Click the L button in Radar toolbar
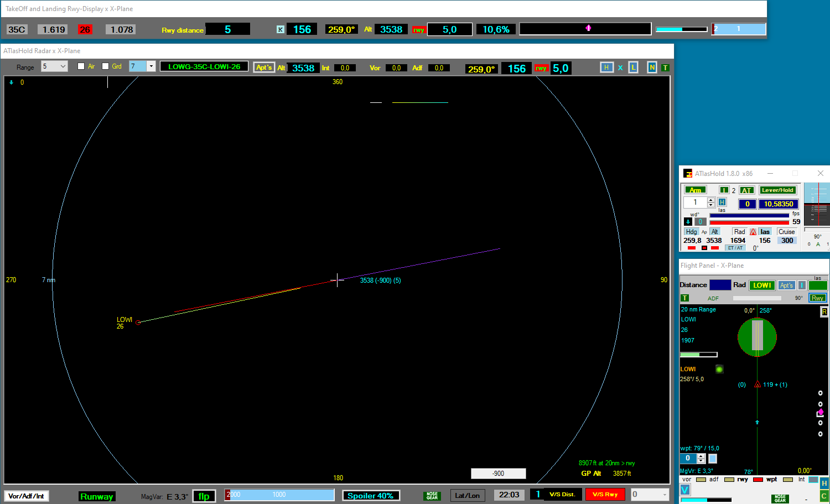The height and width of the screenshot is (504, 830). coord(634,67)
